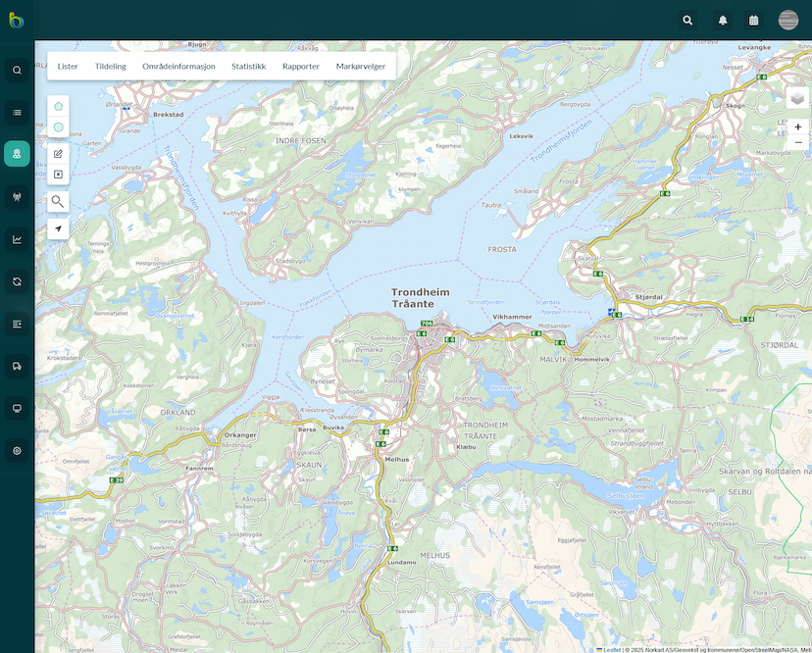
Task: Click the Lundamo place label
Action: 401,563
